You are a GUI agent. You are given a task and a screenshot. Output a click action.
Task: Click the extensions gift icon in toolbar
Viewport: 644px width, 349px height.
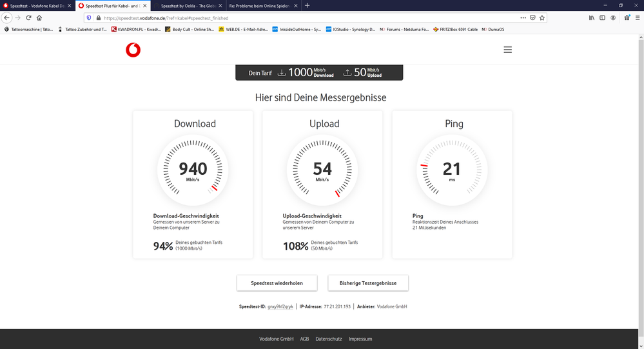coord(627,17)
